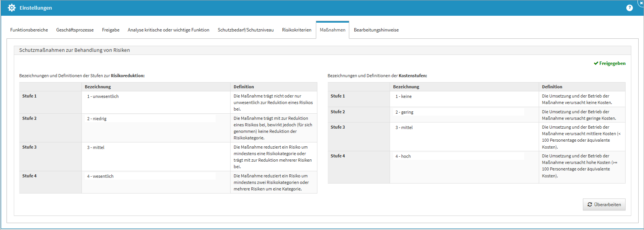Open Analyse kritische oder wichtige Funktion tab
Image resolution: width=644 pixels, height=230 pixels.
point(168,30)
